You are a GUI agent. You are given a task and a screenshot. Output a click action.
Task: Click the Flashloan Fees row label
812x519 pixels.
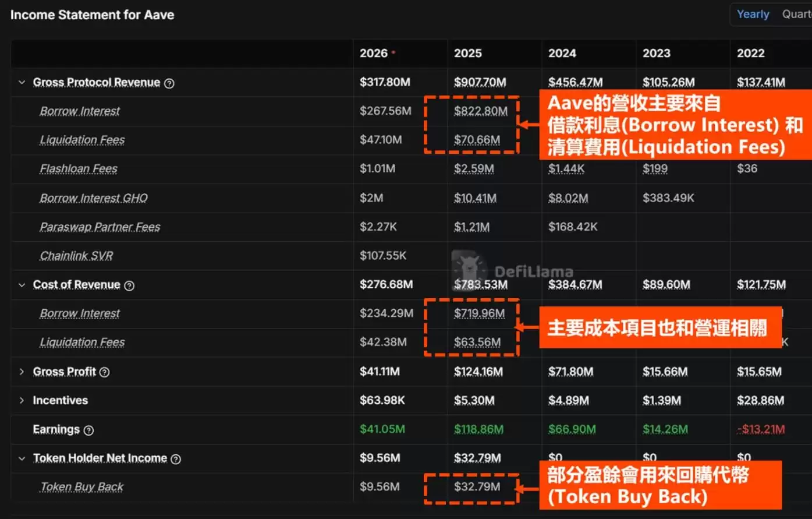point(79,169)
